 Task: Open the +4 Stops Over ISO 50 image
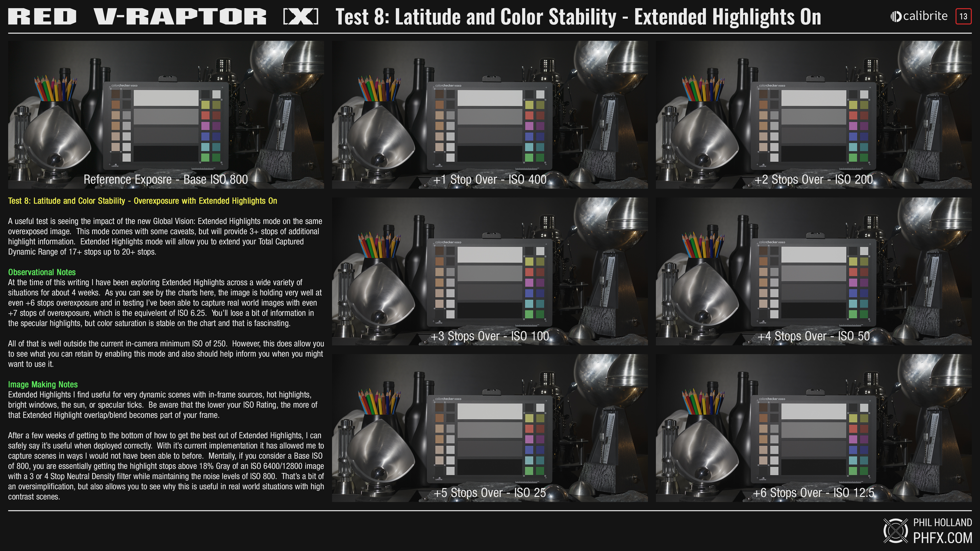pos(813,271)
